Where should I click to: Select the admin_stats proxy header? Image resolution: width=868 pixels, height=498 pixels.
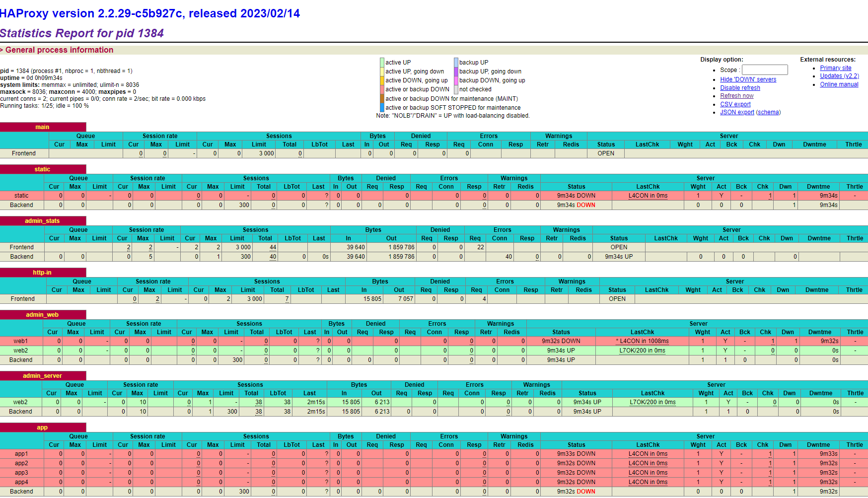(43, 221)
